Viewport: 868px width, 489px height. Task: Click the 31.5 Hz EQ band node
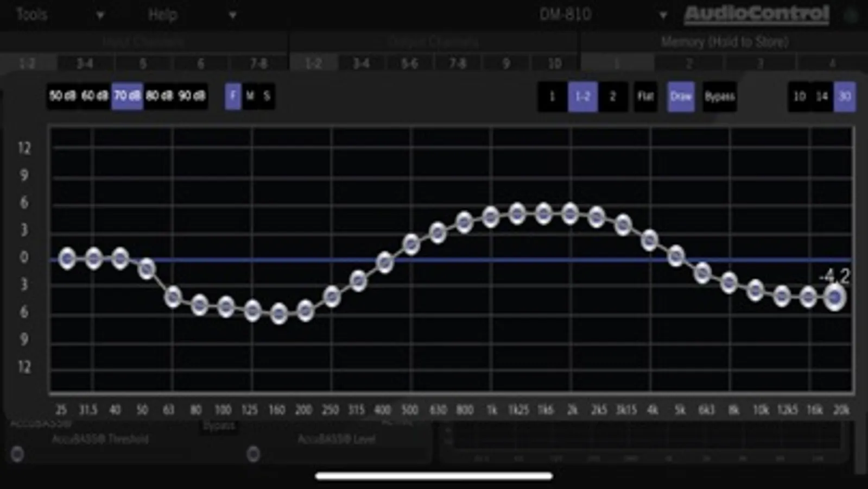[x=93, y=259]
